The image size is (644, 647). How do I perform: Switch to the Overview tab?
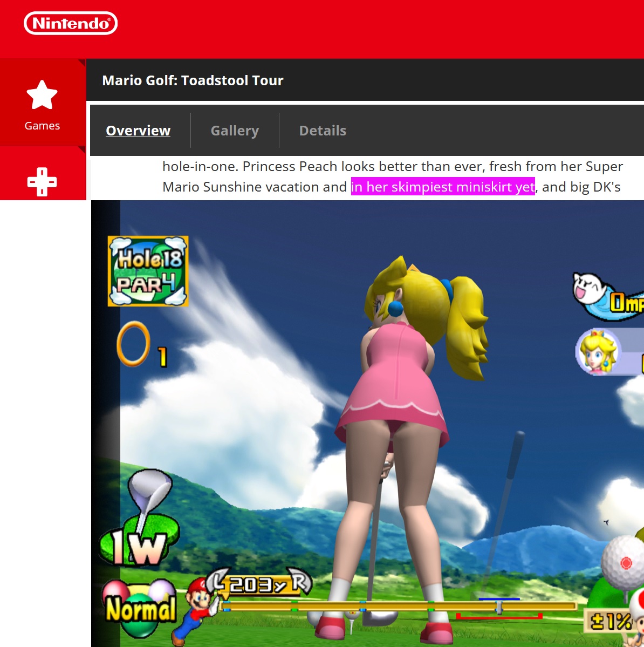tap(138, 131)
